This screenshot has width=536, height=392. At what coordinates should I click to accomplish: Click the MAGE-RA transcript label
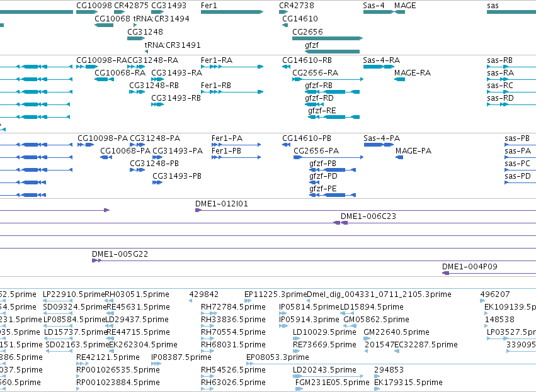coord(413,73)
